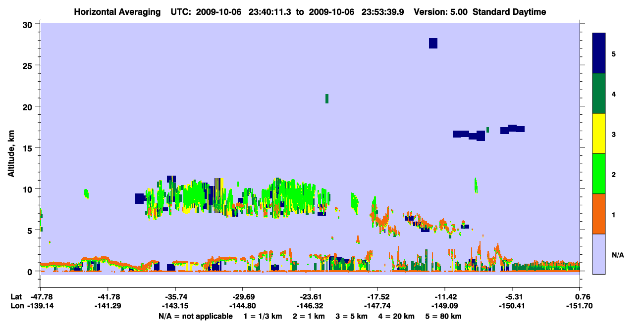Image resolution: width=644 pixels, height=330 pixels.
Task: Click the longitude value '-149.09'
Action: tap(445, 306)
